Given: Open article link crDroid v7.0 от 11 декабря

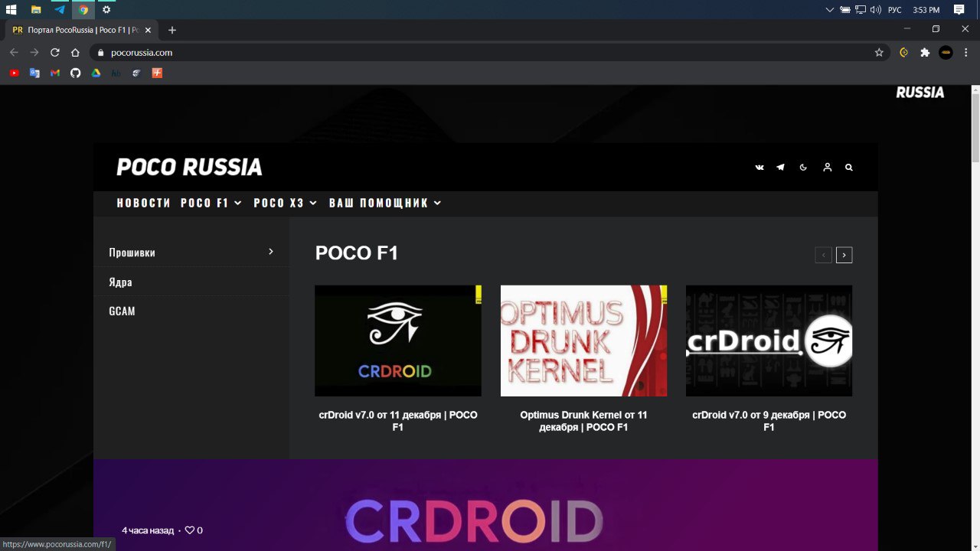Looking at the screenshot, I should click(x=398, y=421).
